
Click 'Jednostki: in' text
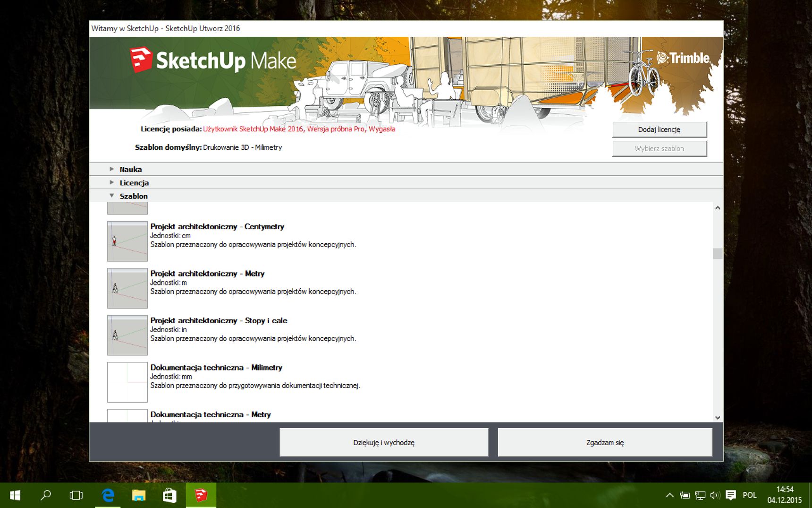169,329
